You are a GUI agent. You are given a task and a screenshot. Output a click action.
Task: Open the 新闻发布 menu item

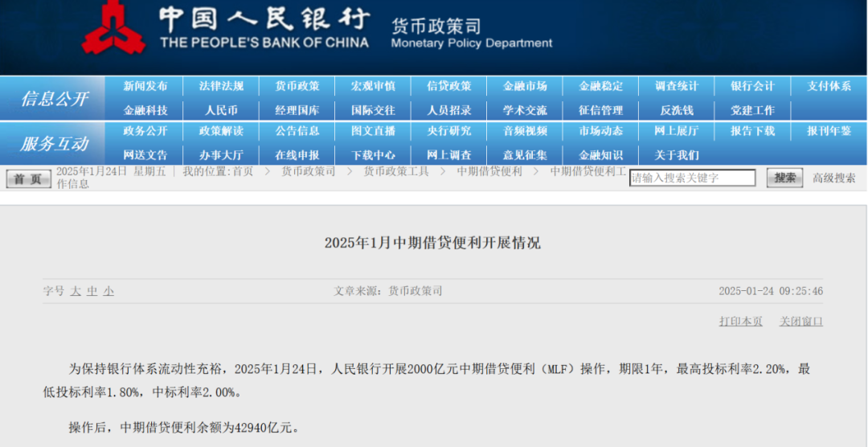pos(145,86)
